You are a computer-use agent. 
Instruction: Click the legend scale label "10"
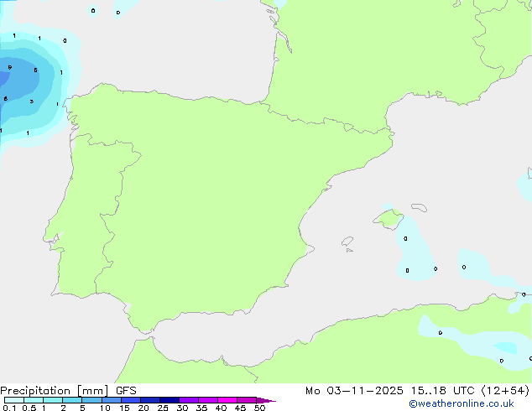(105, 408)
